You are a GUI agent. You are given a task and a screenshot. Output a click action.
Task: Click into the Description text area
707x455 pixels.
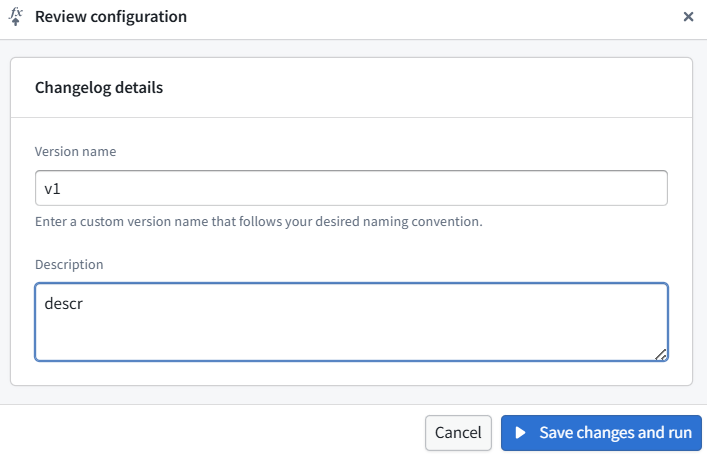(351, 322)
